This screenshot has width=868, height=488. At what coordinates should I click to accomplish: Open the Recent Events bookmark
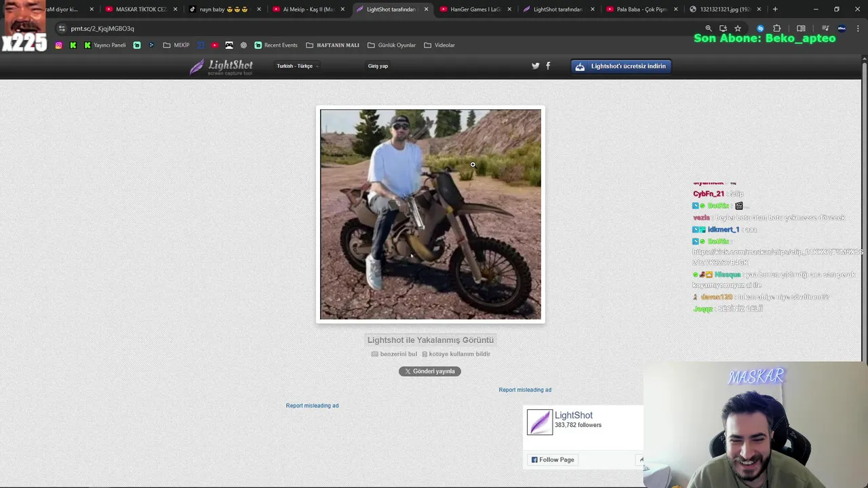(x=276, y=45)
